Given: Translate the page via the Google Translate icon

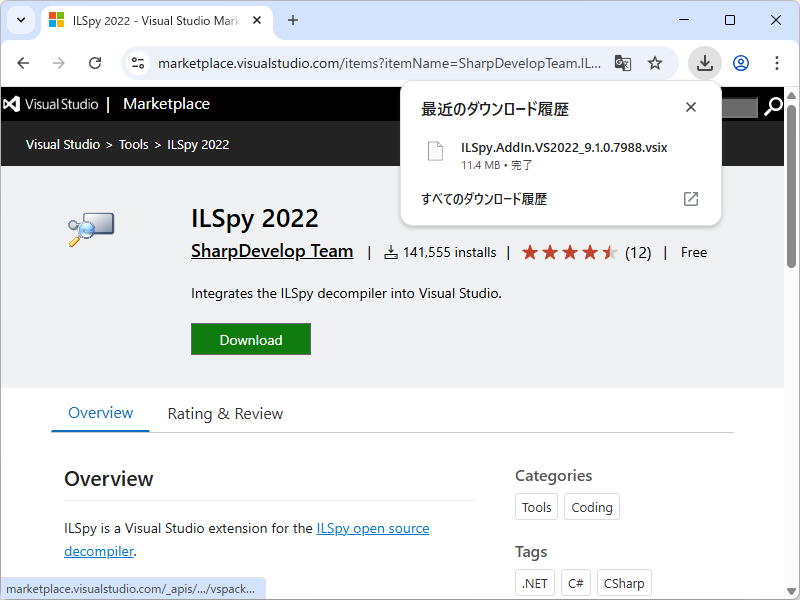Looking at the screenshot, I should [622, 62].
